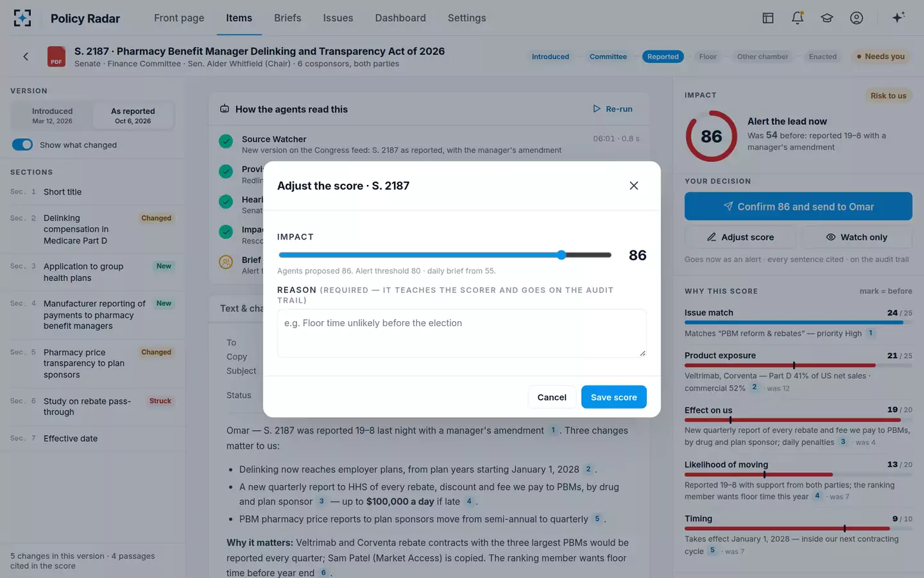
Task: Open the user account icon
Action: pos(857,18)
